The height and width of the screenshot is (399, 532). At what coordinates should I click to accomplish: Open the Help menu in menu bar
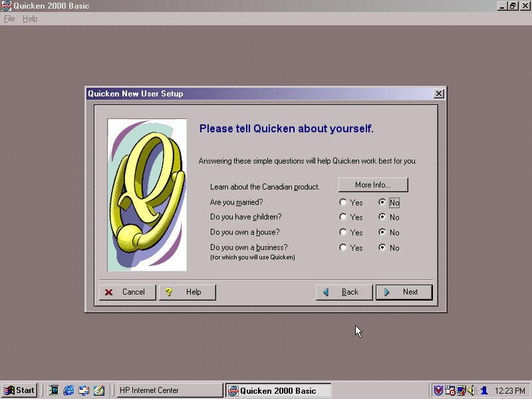[x=30, y=19]
